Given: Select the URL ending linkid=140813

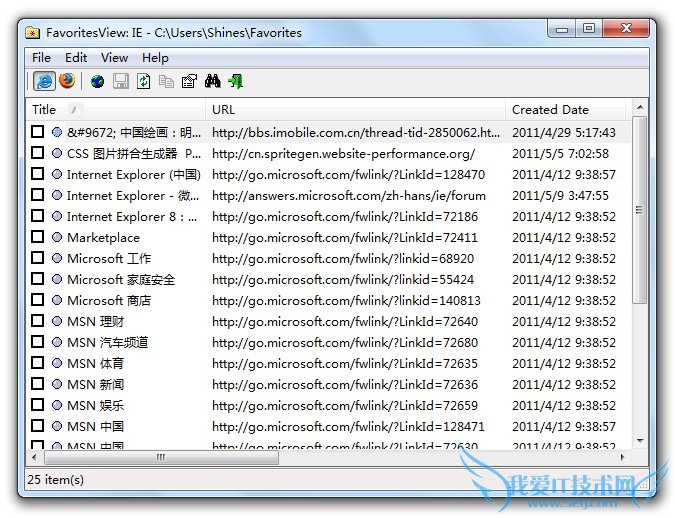Looking at the screenshot, I should [x=346, y=300].
